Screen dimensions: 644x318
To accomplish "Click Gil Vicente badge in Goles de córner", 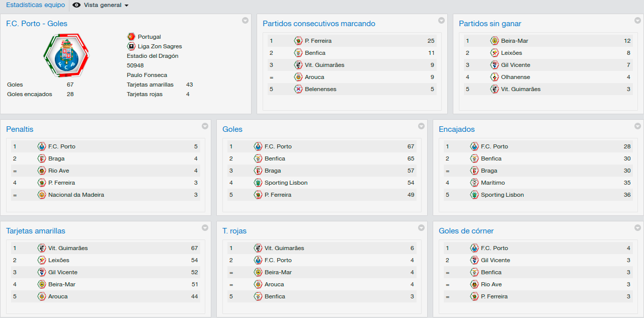I will [474, 260].
